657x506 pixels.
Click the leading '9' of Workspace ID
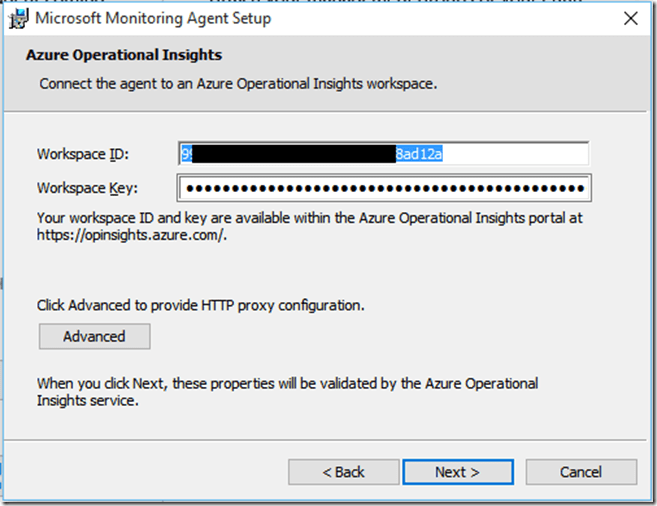186,154
